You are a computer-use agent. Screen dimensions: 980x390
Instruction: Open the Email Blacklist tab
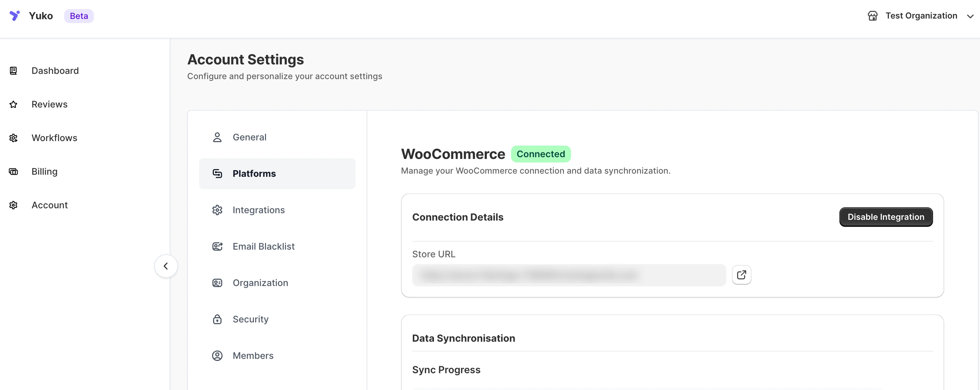pos(277,246)
